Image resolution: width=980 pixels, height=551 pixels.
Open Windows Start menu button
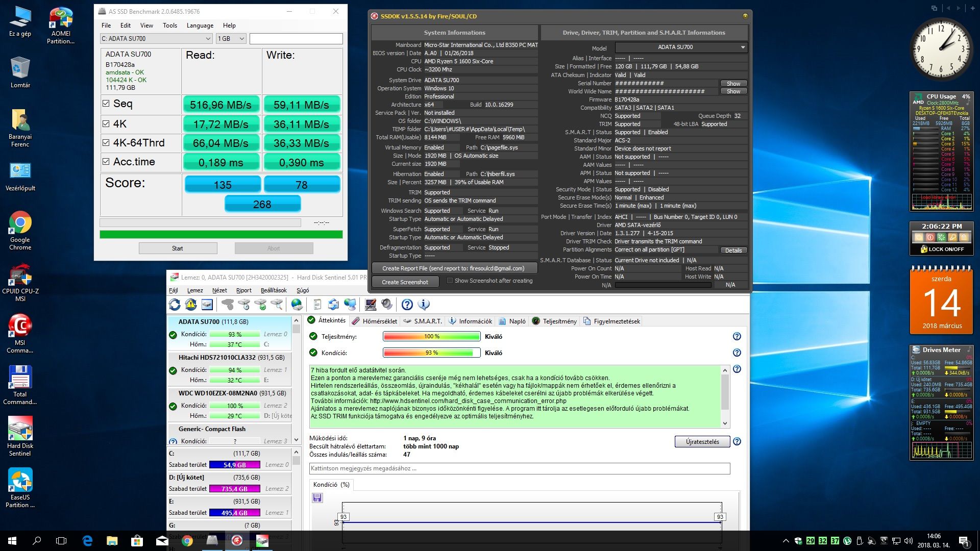12,541
